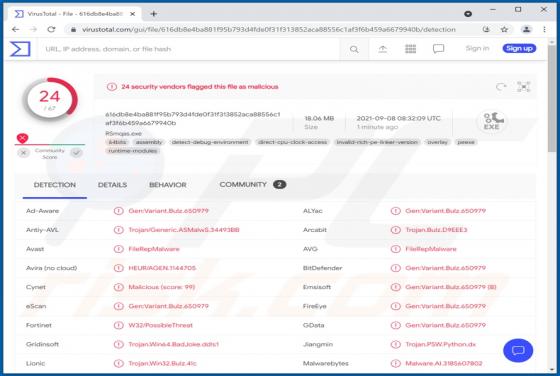Switch to the COMMUNITY tab
Screen dimensions: 560x376
coord(253,185)
